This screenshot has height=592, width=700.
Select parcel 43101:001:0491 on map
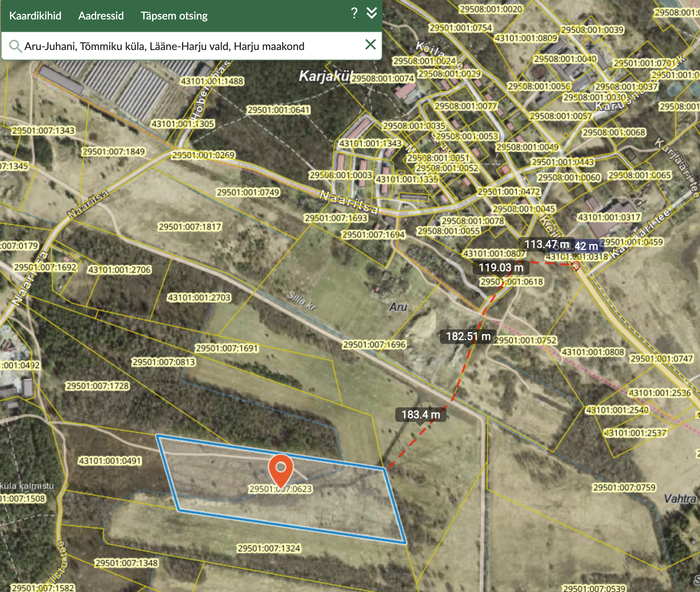[110, 461]
